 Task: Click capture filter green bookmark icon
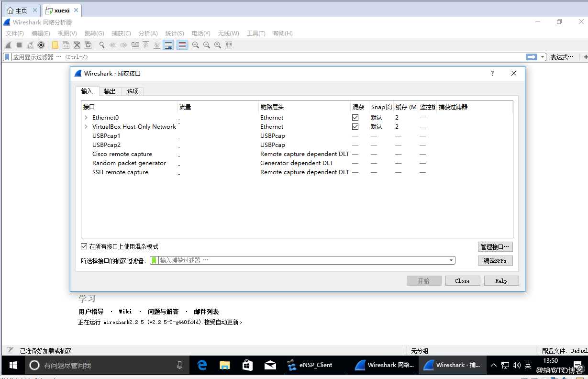point(154,260)
